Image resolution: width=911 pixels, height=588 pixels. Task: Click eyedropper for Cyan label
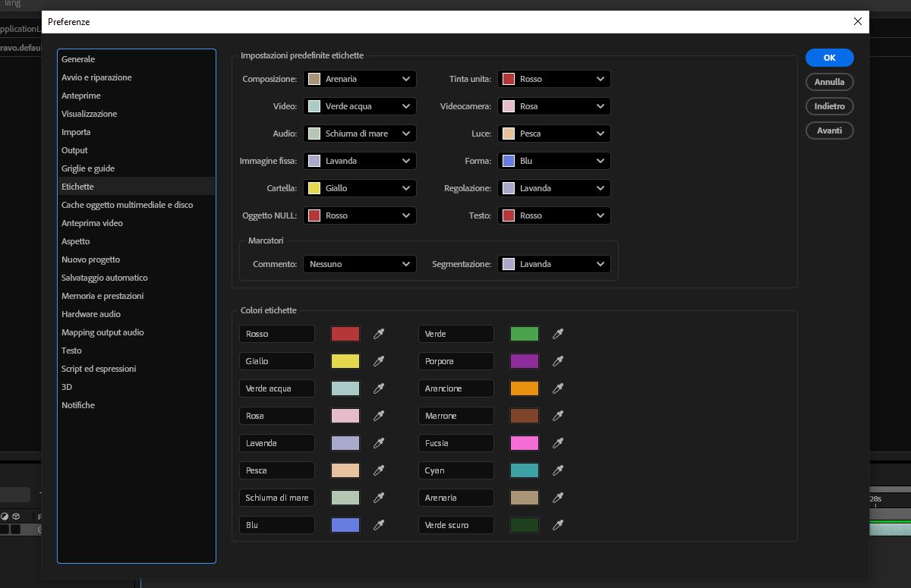[558, 470]
